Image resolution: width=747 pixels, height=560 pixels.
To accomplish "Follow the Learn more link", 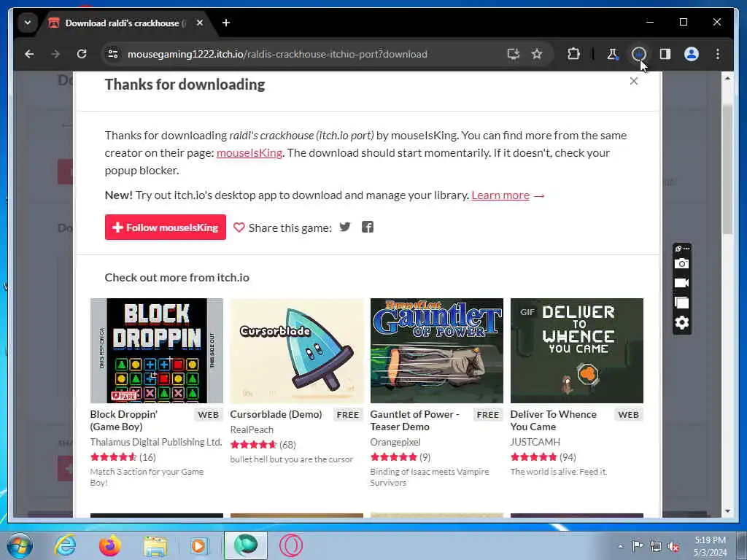I will 500,195.
